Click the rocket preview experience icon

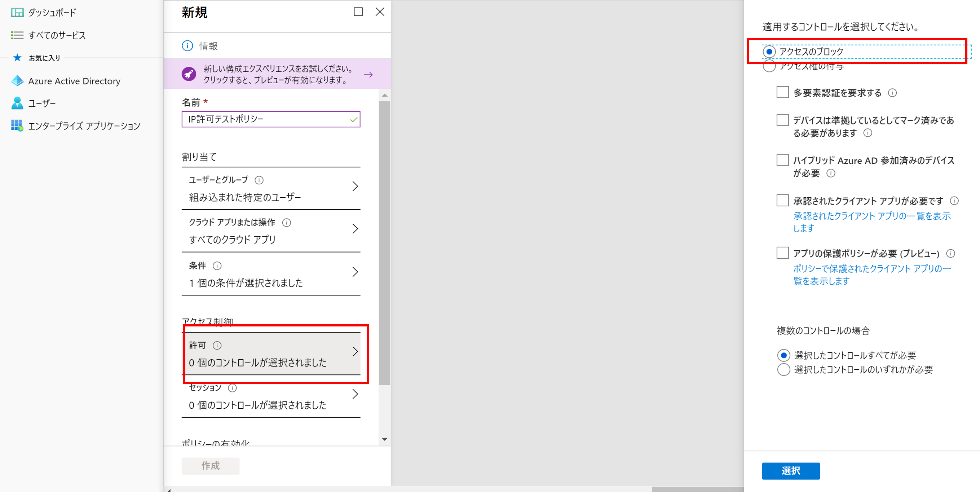[189, 74]
